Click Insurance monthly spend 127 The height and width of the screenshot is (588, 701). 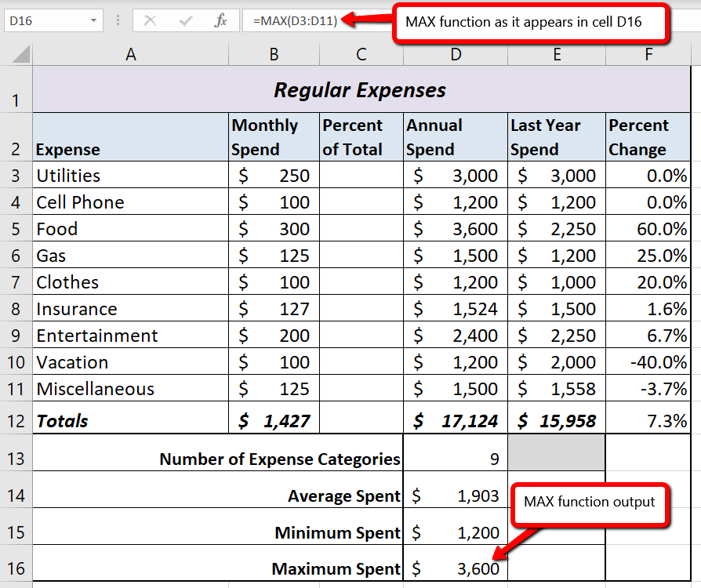274,308
